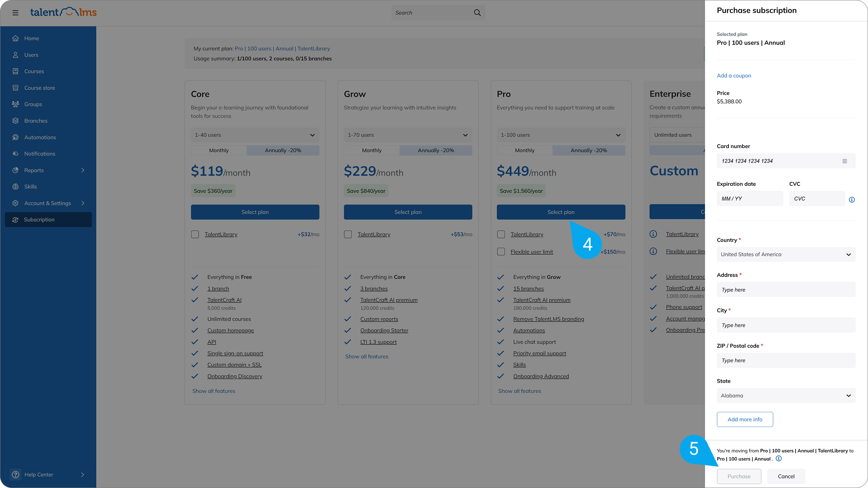Click Select plan button for Core
Image resolution: width=868 pixels, height=488 pixels.
255,212
